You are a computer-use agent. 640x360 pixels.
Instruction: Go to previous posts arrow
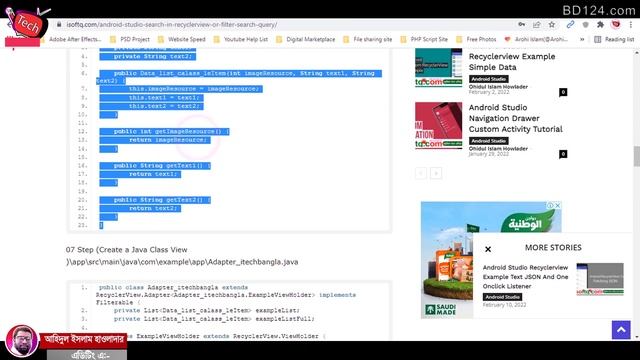[x=421, y=173]
